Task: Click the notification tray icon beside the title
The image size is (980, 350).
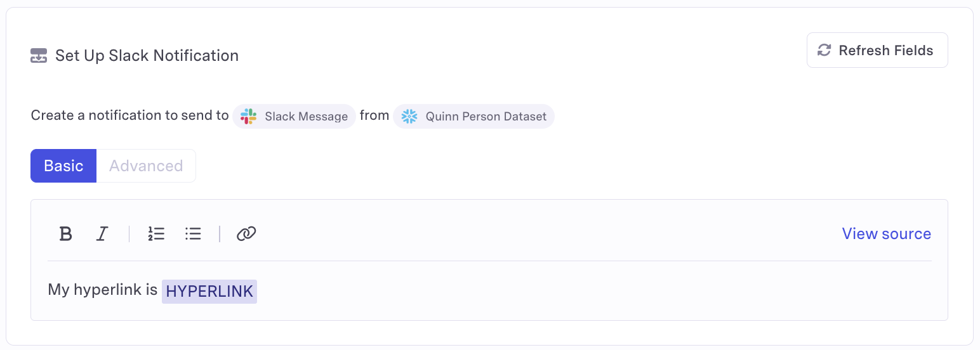Action: pos(39,56)
